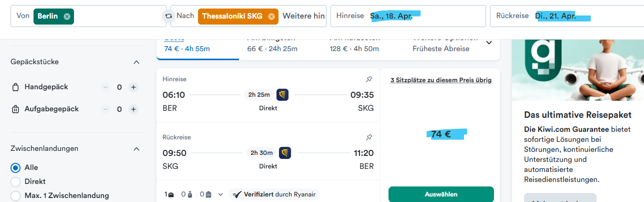Swap origin and destination with arrows icon

coord(168,16)
